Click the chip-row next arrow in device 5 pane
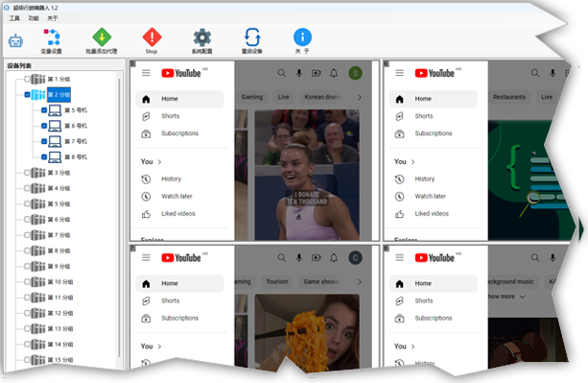The image size is (588, 383). pos(360,97)
